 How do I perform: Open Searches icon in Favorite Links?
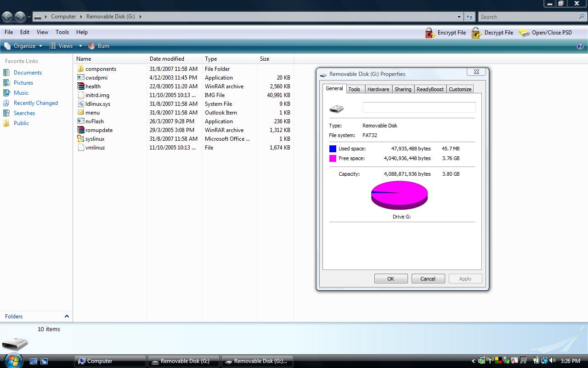coord(6,113)
